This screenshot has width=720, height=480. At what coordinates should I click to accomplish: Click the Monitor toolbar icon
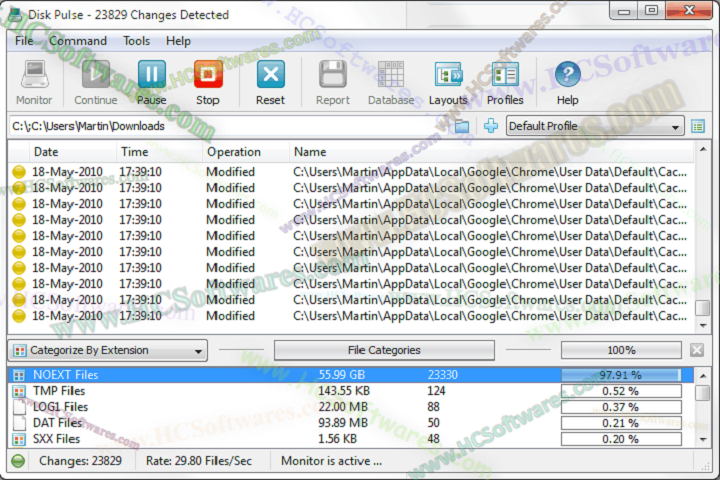[34, 74]
